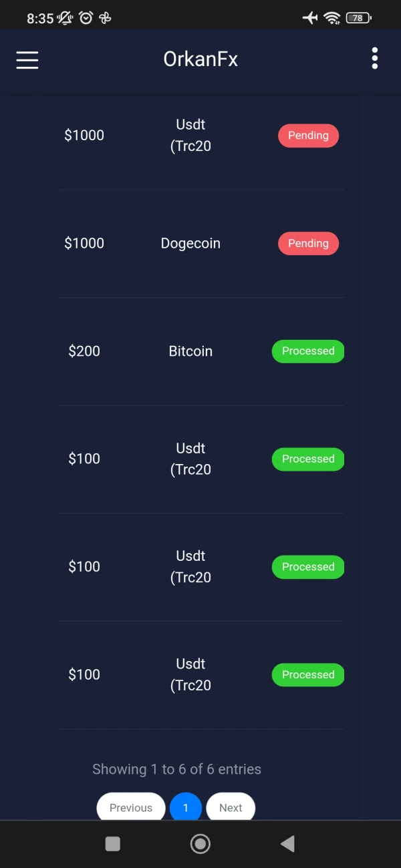Tap the battery indicator in status bar
The width and height of the screenshot is (401, 868).
click(x=358, y=18)
